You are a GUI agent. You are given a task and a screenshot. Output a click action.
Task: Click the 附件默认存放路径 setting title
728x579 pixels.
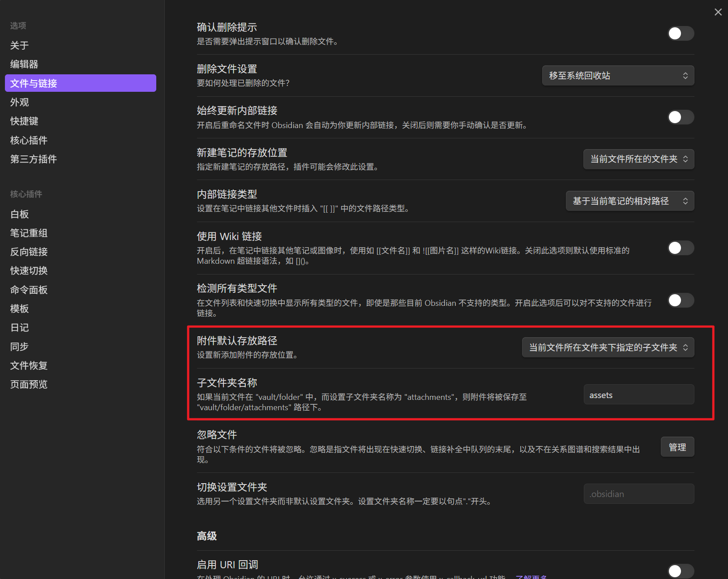pos(237,341)
